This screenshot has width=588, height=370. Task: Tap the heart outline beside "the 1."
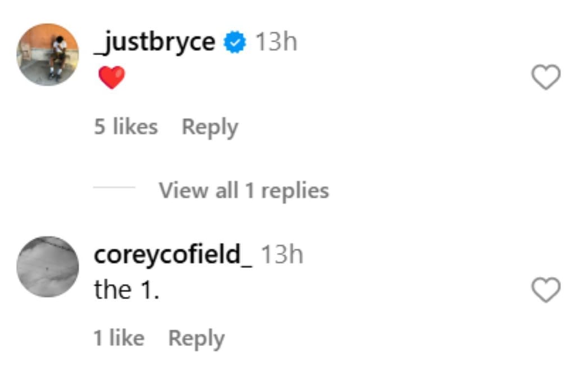(x=546, y=290)
